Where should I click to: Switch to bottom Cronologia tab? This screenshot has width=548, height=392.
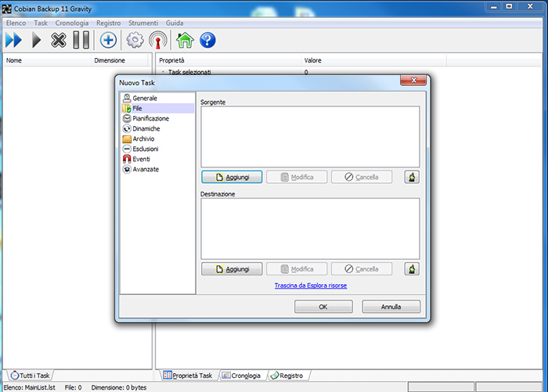pyautogui.click(x=242, y=376)
